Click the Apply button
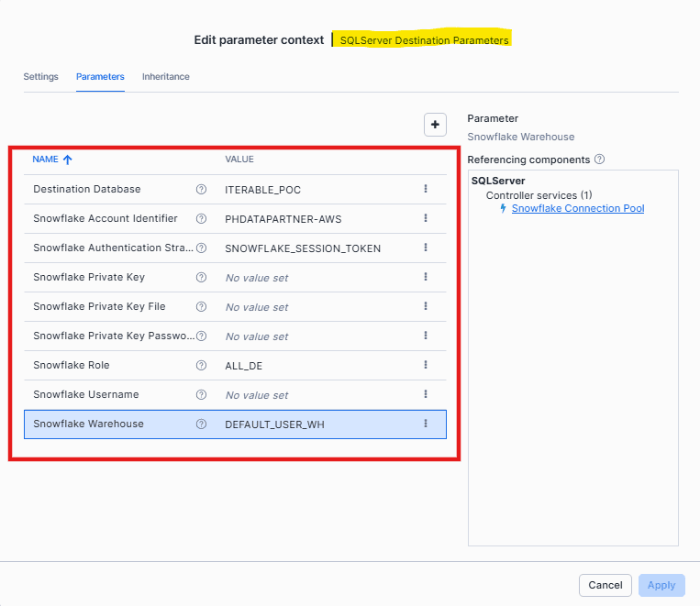The height and width of the screenshot is (606, 700). click(661, 585)
